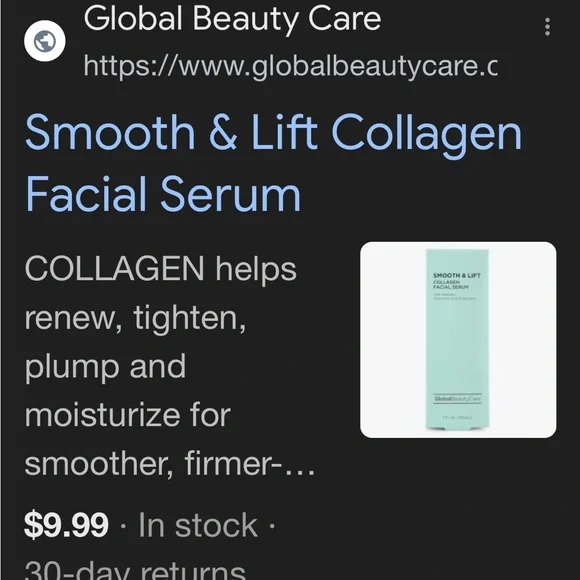The height and width of the screenshot is (580, 580).
Task: Click the COLLAGEN helps snippet line
Action: (161, 269)
